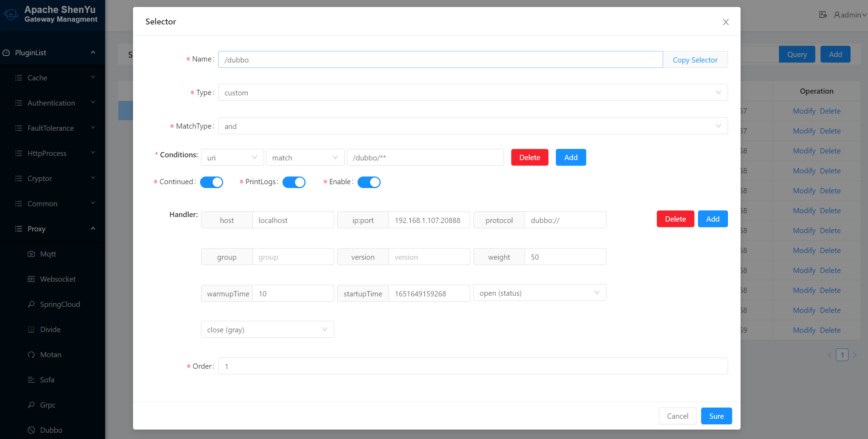Open the Sofa plugin menu item
Image resolution: width=868 pixels, height=439 pixels.
pos(47,380)
